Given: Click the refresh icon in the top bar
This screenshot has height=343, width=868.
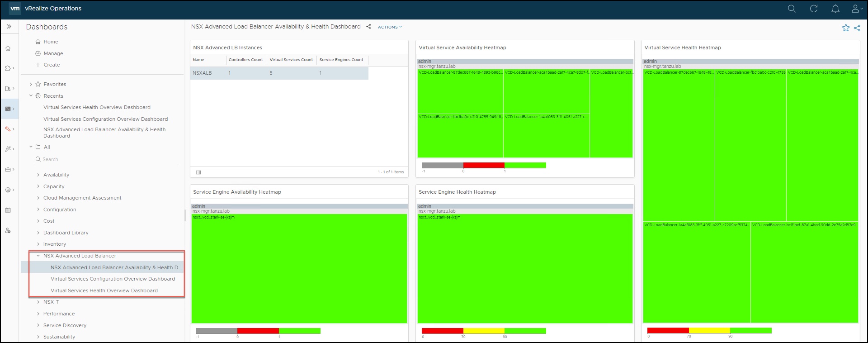Looking at the screenshot, I should click(814, 9).
